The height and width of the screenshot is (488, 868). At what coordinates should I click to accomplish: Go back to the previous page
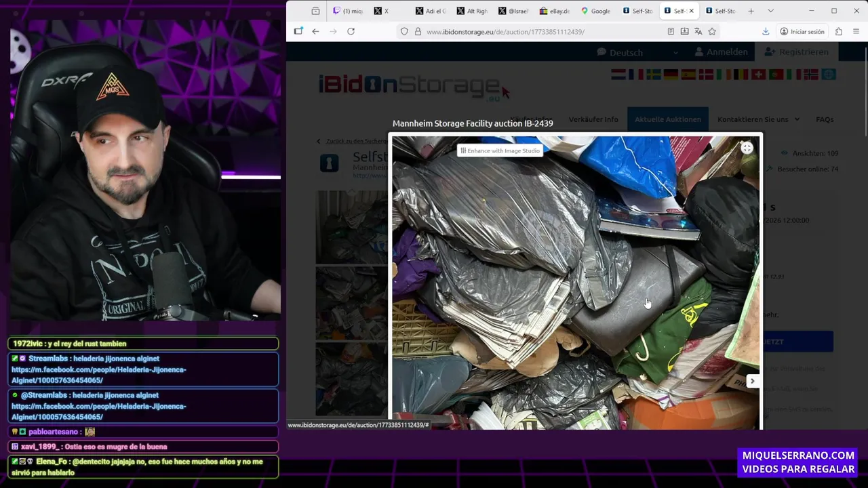(315, 31)
